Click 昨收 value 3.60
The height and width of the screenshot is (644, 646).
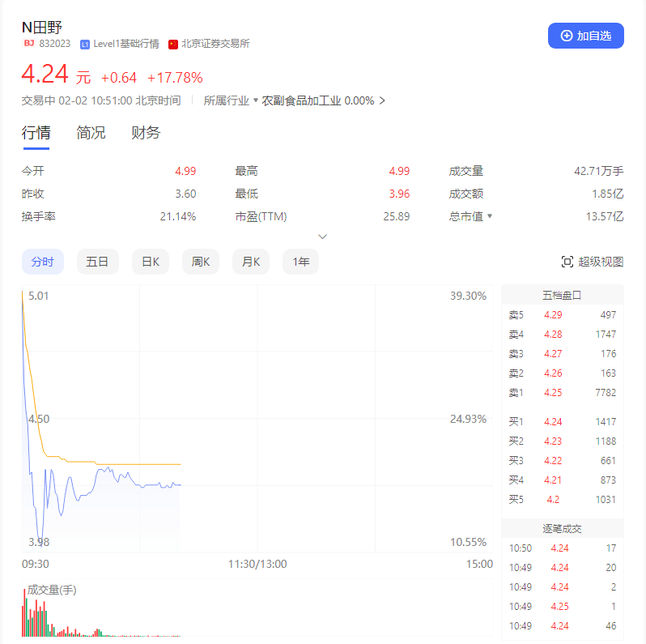click(x=185, y=194)
